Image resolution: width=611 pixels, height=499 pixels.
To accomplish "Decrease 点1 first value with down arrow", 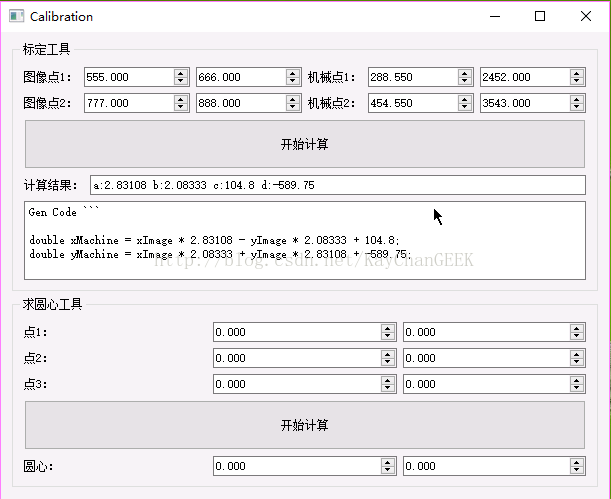I will click(388, 336).
